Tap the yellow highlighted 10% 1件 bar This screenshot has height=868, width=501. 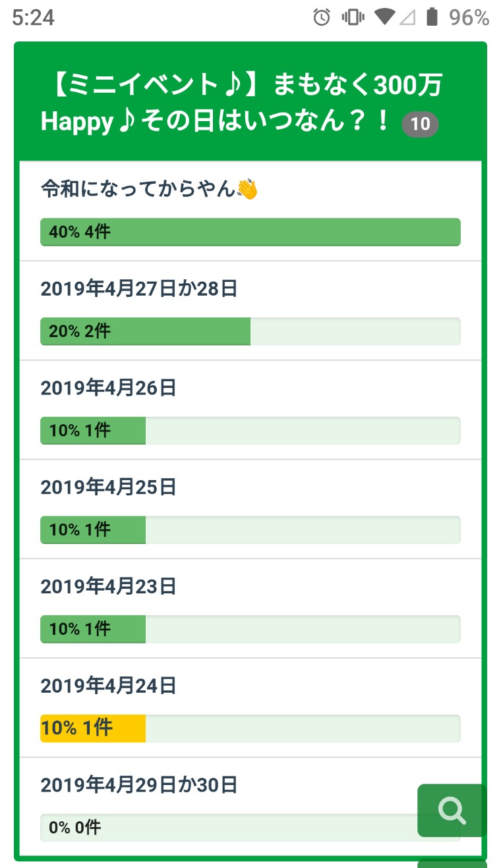(93, 728)
